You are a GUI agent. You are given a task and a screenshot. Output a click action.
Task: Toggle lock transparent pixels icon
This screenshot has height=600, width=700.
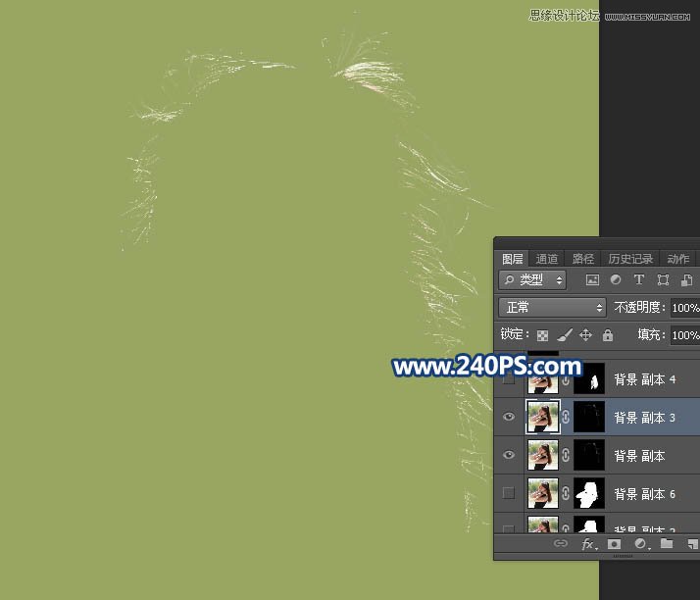tap(542, 335)
